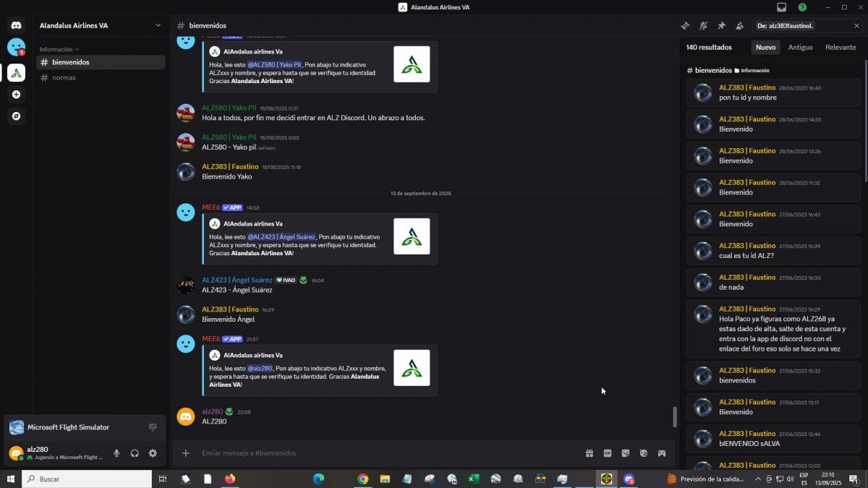This screenshot has width=868, height=488.
Task: Click the MEE6 avatar at 14:02
Action: 186,213
